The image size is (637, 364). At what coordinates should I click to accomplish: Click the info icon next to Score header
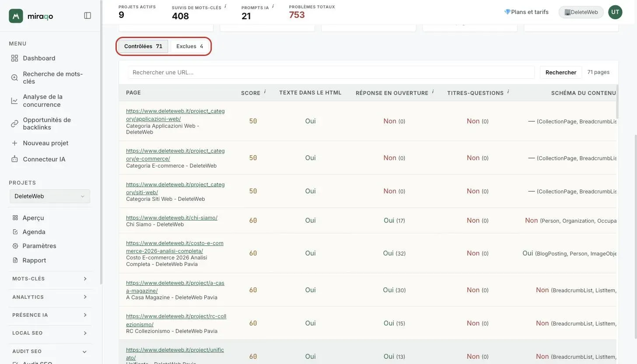tap(265, 92)
